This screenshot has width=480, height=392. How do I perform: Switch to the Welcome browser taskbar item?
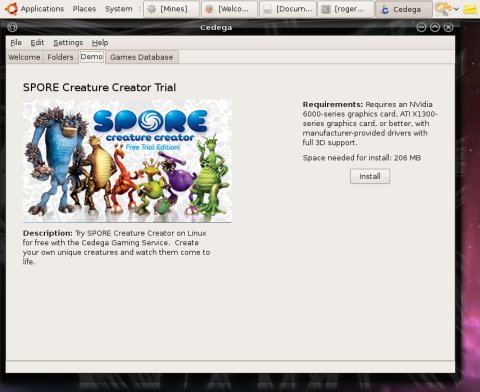point(229,9)
